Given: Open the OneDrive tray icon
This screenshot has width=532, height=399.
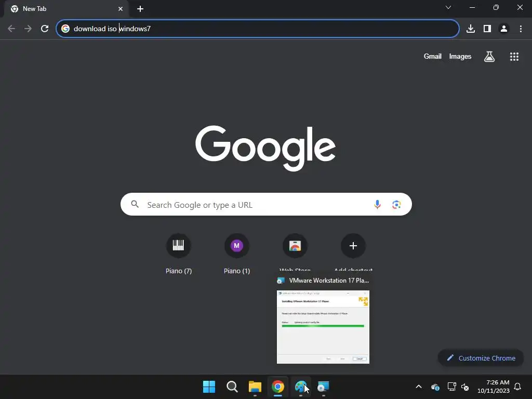Looking at the screenshot, I should [435, 387].
